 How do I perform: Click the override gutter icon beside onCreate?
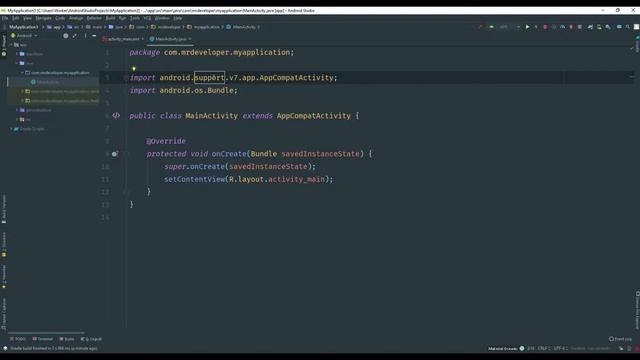click(x=115, y=154)
